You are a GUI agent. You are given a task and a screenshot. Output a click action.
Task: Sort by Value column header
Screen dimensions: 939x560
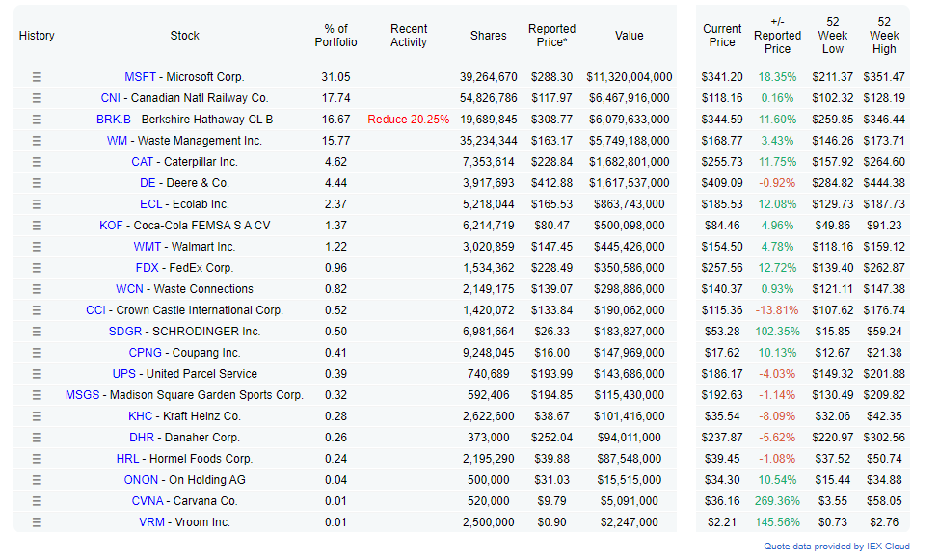[629, 36]
